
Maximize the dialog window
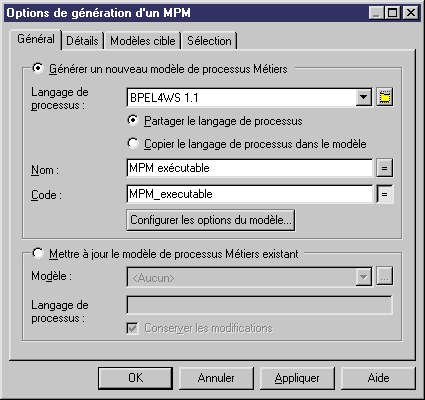click(x=393, y=13)
